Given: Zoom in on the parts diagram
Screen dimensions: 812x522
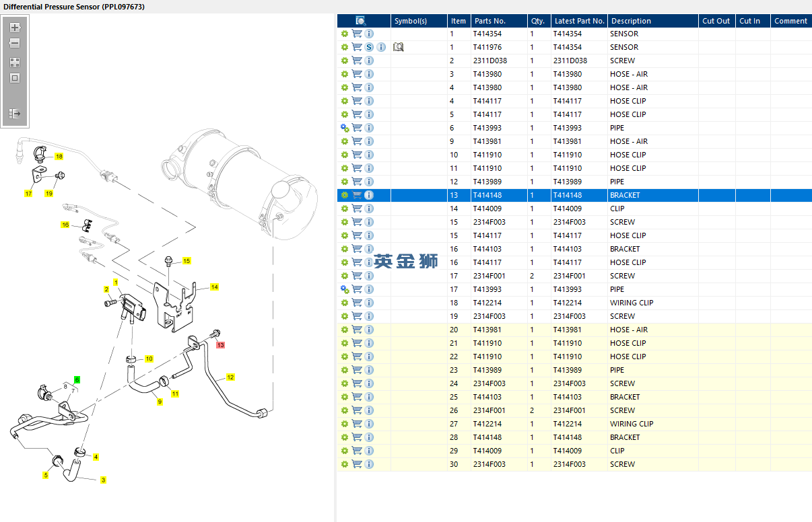Looking at the screenshot, I should point(15,28).
